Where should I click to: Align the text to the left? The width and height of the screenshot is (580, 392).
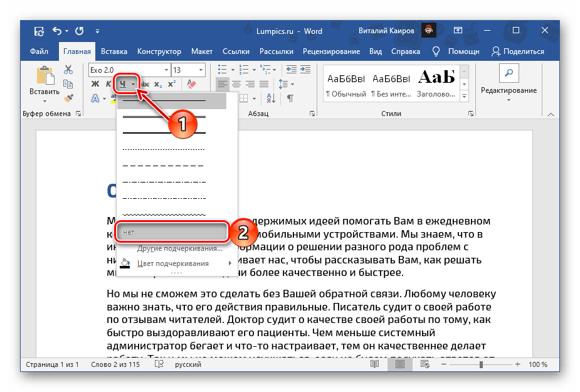(x=223, y=84)
